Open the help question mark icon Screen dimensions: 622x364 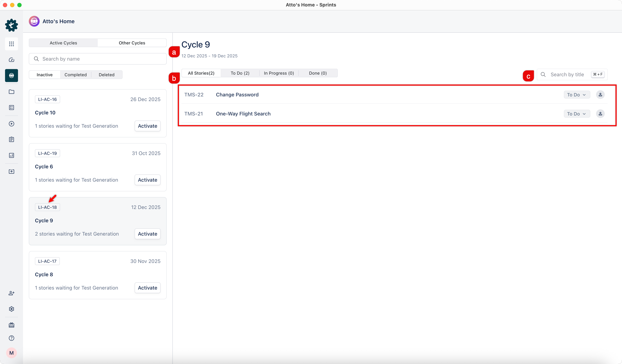coord(11,338)
